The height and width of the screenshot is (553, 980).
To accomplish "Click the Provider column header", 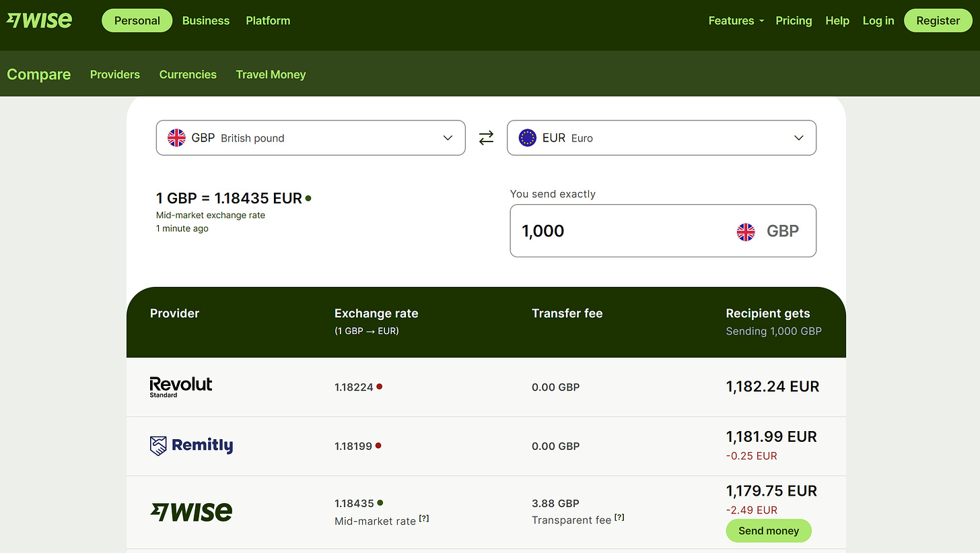I will pos(174,313).
